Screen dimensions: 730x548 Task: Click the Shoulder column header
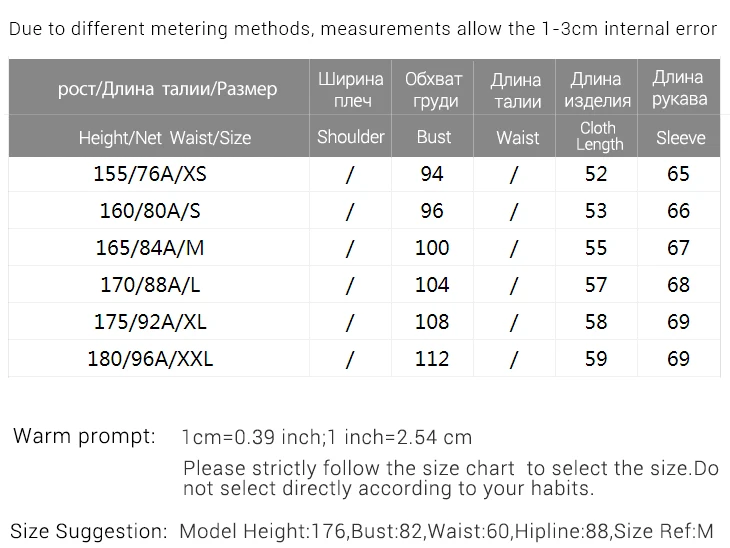tap(351, 137)
